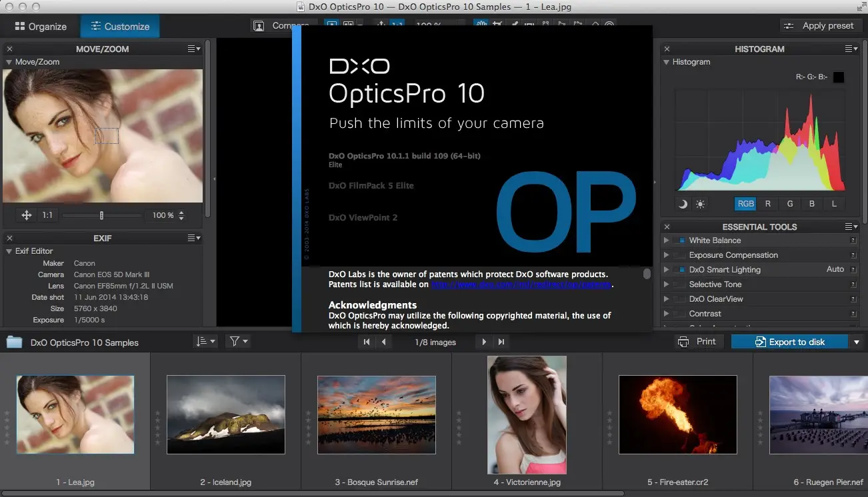Select the RGB histogram channel

click(x=745, y=204)
